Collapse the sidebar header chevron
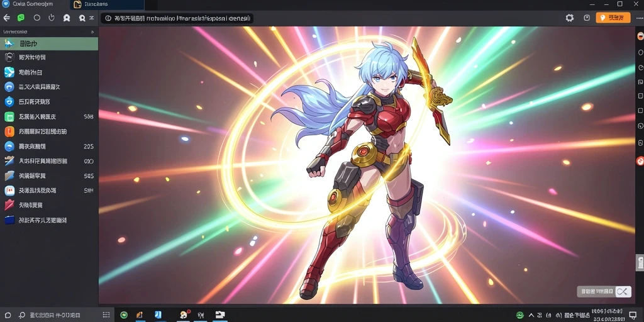The width and height of the screenshot is (644, 322). (x=92, y=31)
